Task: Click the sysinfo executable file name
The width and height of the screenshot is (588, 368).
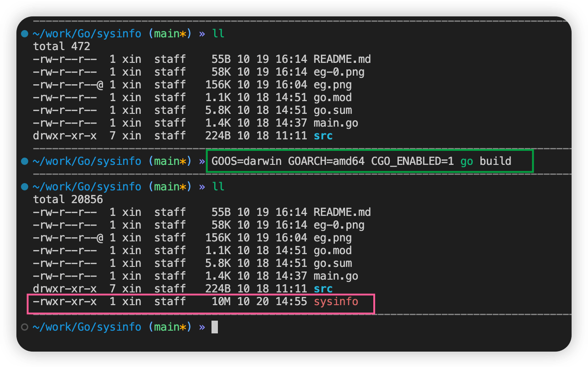Action: (x=336, y=302)
